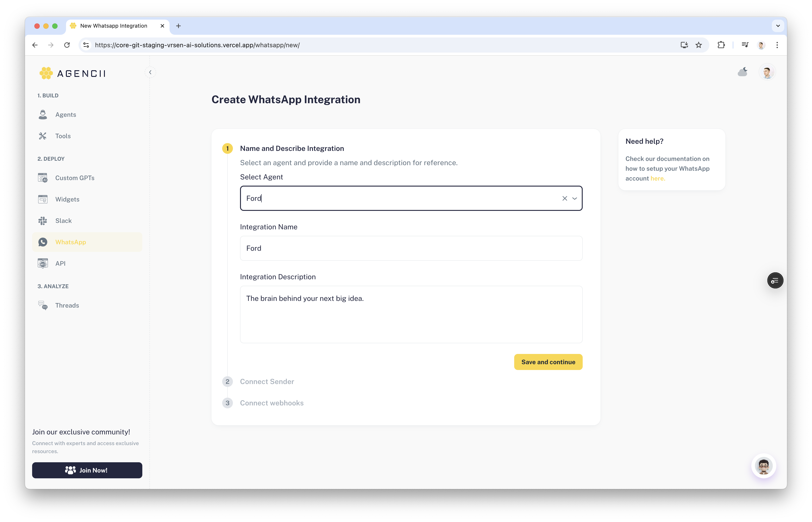The width and height of the screenshot is (812, 522).
Task: Select the WhatsApp sidebar item
Action: point(70,242)
